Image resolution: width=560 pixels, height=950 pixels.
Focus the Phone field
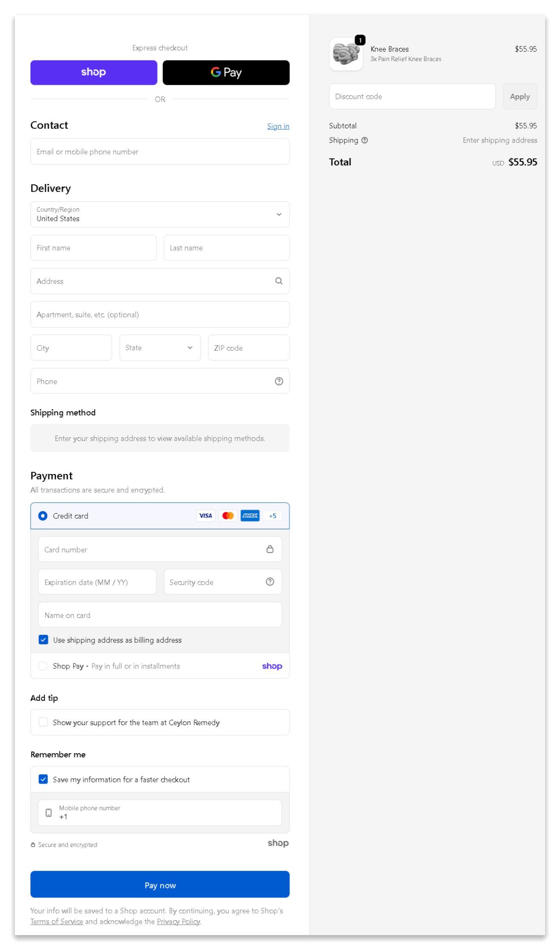pos(160,381)
